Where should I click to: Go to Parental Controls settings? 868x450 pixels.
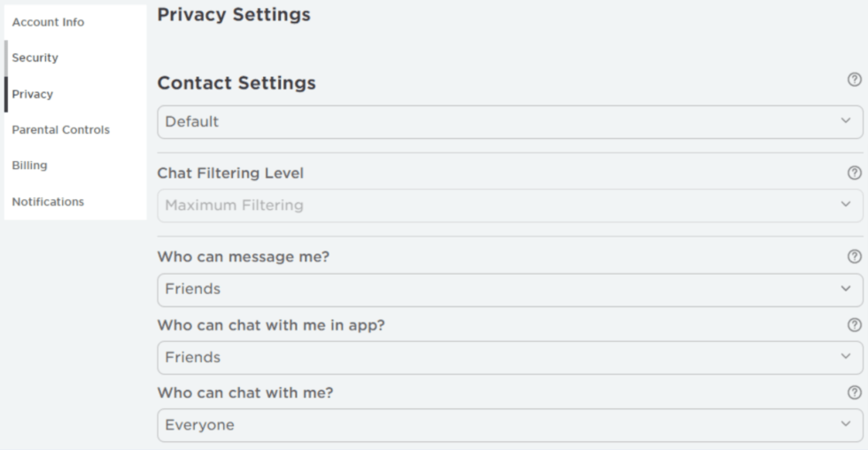(x=60, y=129)
